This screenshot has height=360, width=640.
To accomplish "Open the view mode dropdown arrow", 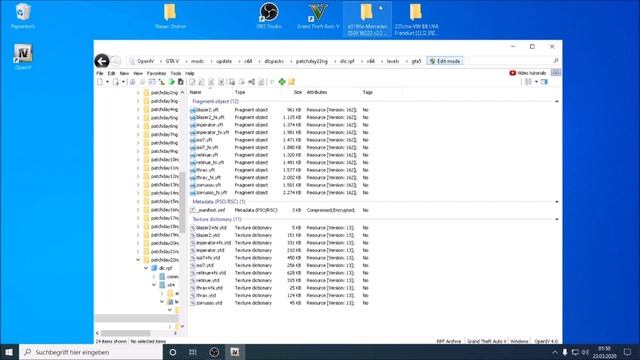I will pyautogui.click(x=536, y=82).
